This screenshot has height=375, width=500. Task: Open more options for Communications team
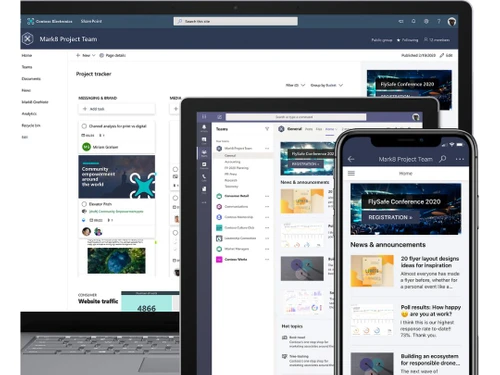tap(267, 207)
